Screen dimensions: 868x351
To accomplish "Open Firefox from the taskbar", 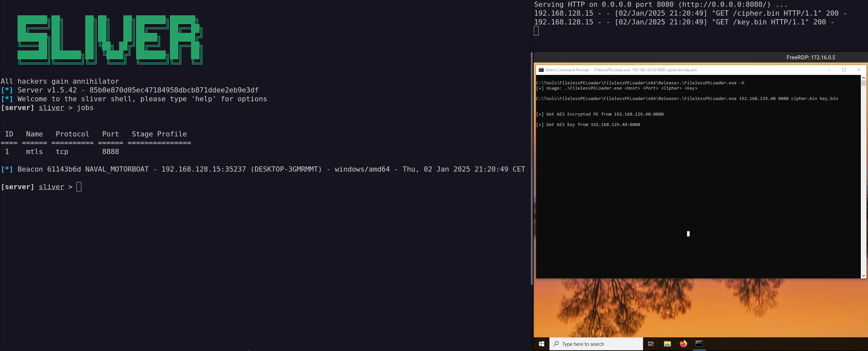I will click(x=683, y=344).
